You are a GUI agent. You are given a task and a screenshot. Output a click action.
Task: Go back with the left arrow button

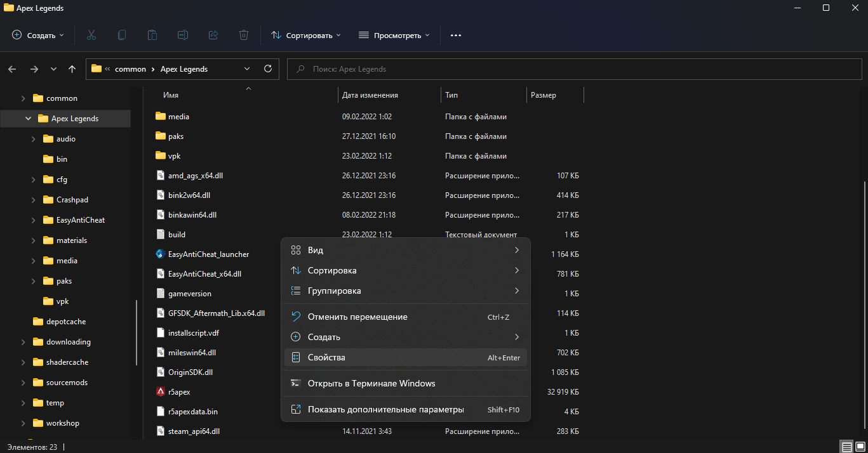click(13, 69)
